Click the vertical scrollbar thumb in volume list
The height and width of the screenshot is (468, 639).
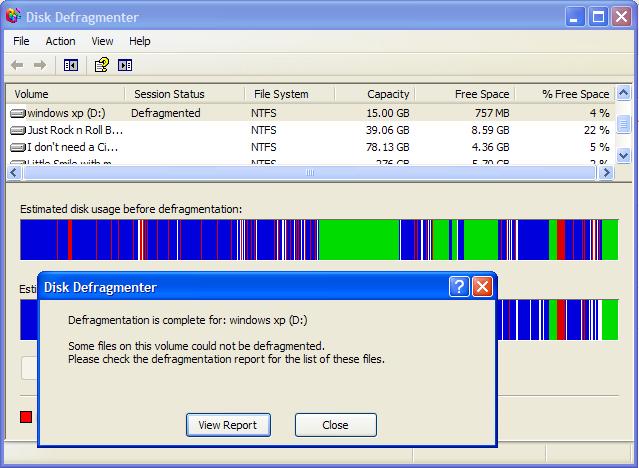624,124
